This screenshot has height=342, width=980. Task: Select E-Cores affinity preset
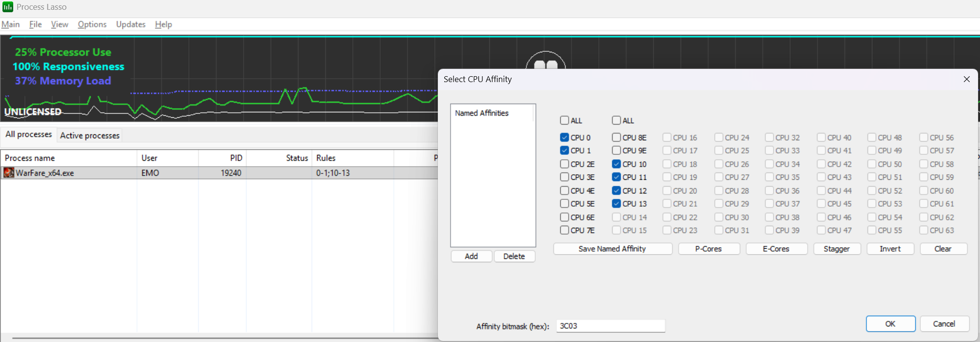coord(776,249)
